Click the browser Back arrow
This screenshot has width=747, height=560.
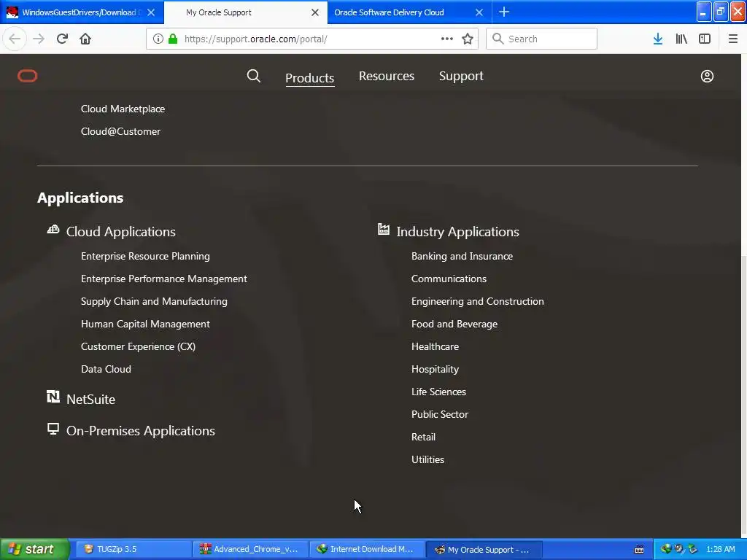(x=15, y=39)
